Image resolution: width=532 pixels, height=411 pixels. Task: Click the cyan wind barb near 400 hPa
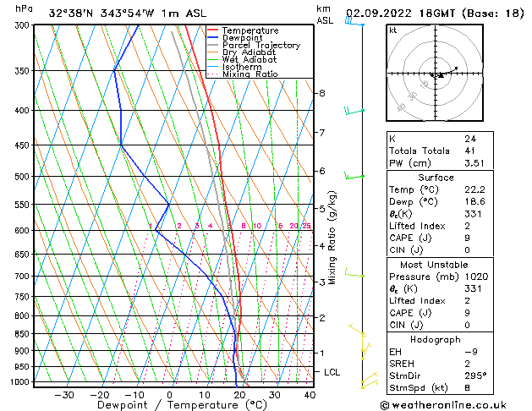(354, 111)
